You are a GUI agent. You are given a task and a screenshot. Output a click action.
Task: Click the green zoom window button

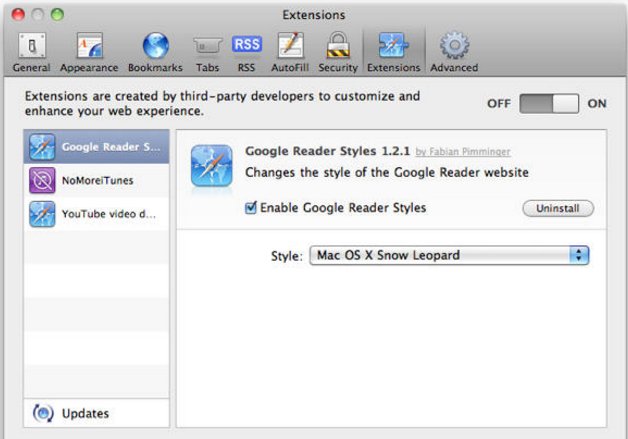click(x=57, y=14)
